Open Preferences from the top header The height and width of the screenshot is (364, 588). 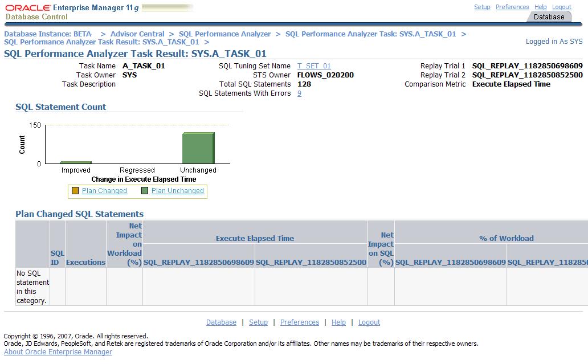(x=512, y=7)
